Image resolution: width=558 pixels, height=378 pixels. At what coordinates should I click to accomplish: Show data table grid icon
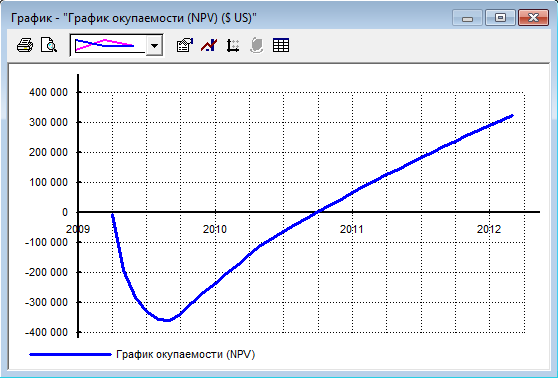[x=281, y=46]
